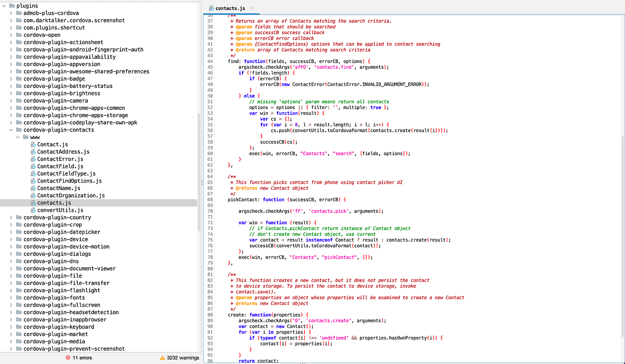The image size is (625, 364).
Task: Click the JS file icon beside convertUtils.js
Action: [x=33, y=210]
